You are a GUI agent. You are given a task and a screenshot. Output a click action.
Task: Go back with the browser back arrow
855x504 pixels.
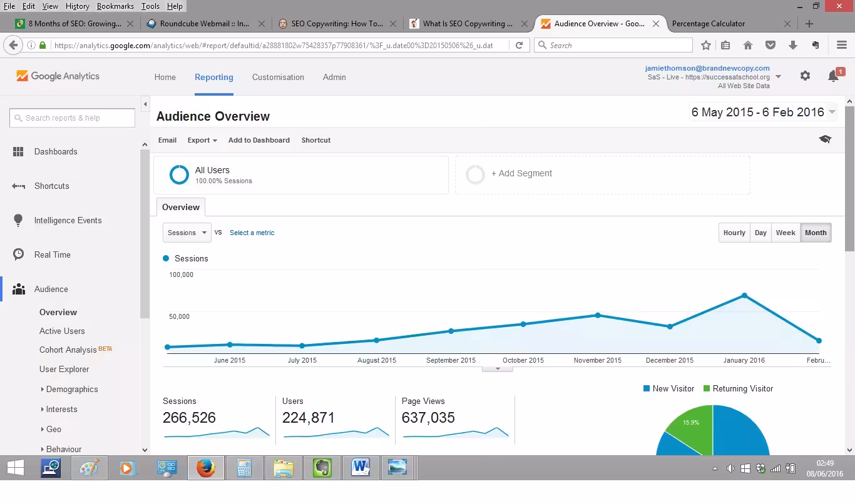[13, 45]
